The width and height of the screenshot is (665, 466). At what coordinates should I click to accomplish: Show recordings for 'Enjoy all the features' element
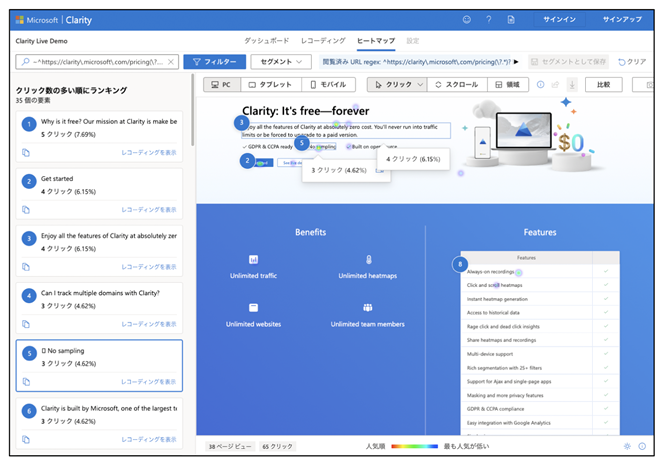coord(149,267)
